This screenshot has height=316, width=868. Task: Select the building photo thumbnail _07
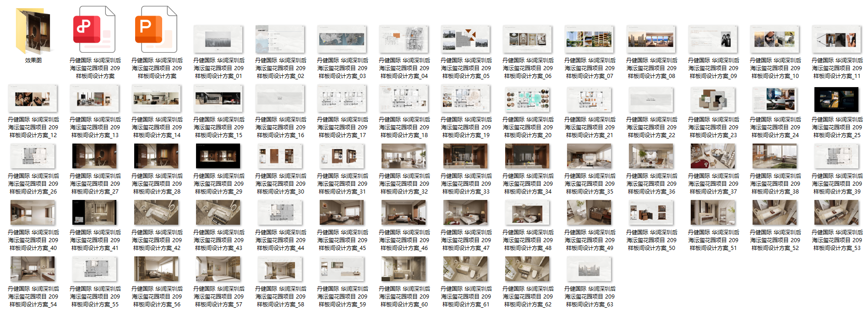[x=589, y=39]
